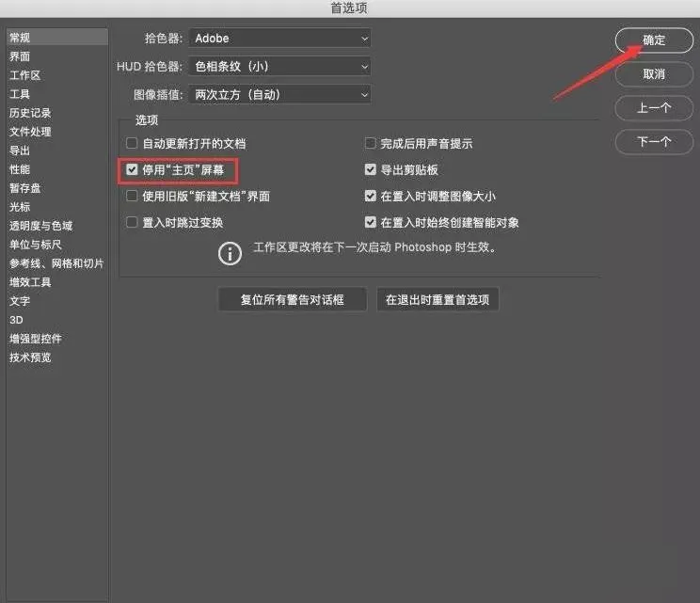700x603 pixels.
Task: Open 光标 preferences
Action: pos(20,207)
